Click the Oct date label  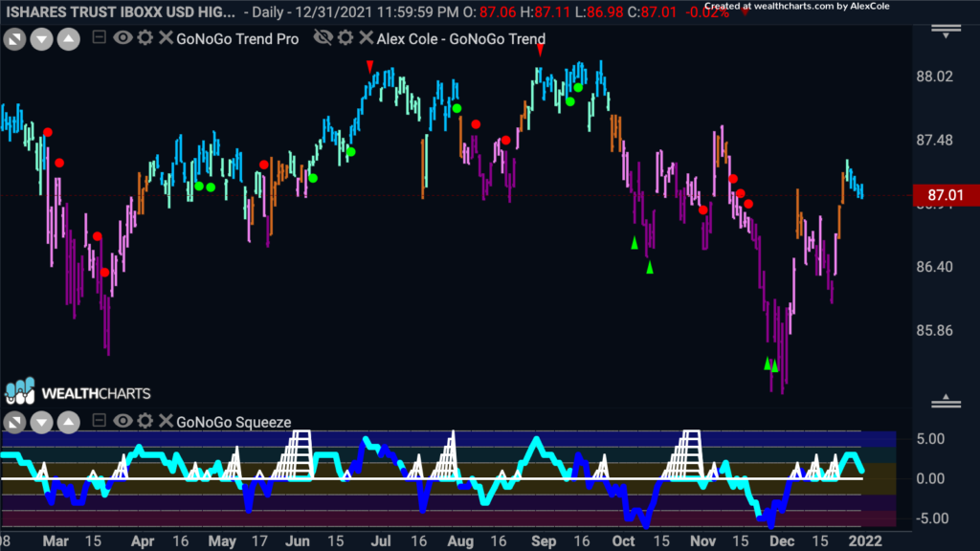pyautogui.click(x=623, y=541)
